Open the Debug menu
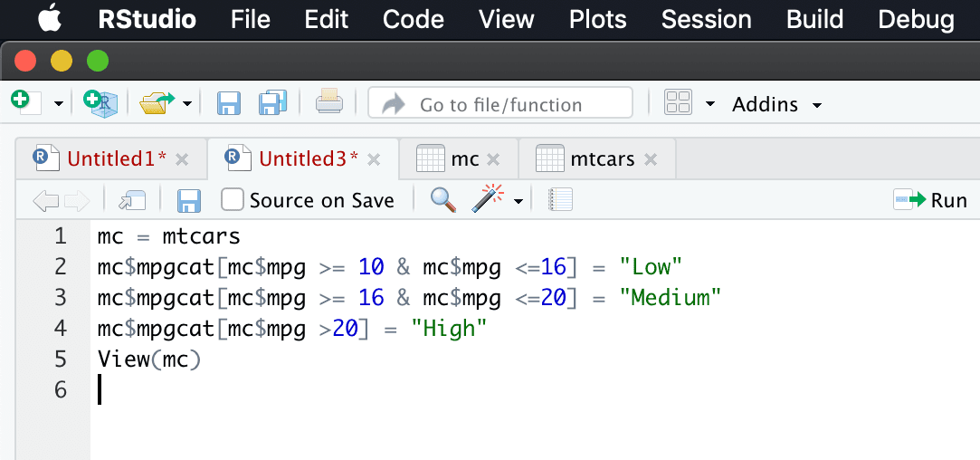The width and height of the screenshot is (980, 460). pyautogui.click(x=916, y=19)
